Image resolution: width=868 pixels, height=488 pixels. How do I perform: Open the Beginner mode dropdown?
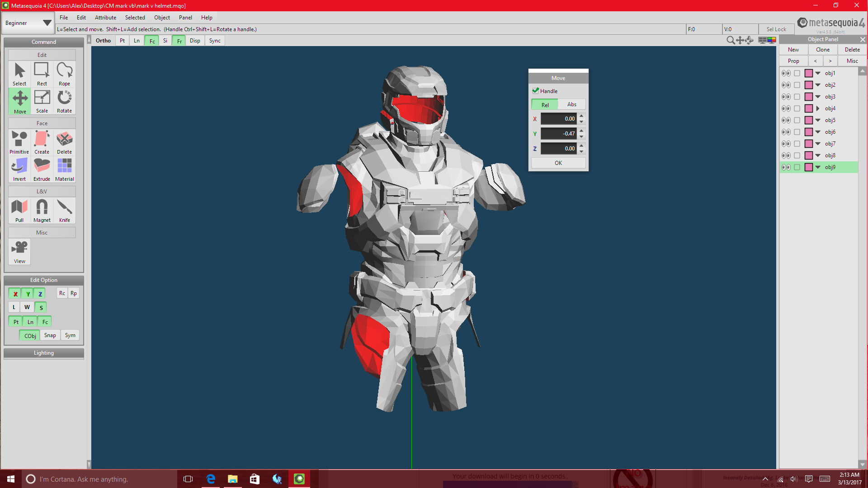tap(28, 23)
